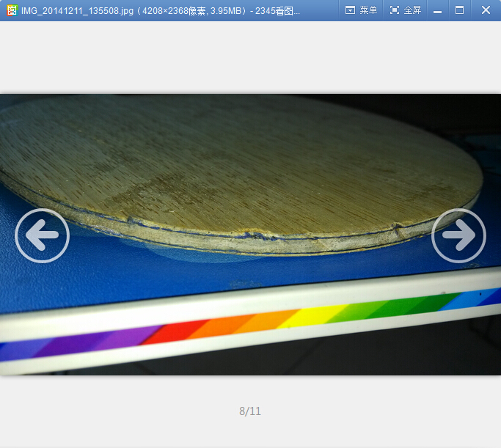The height and width of the screenshot is (448, 501).
Task: Click the wooden paddle surface in the photo
Action: (220, 161)
